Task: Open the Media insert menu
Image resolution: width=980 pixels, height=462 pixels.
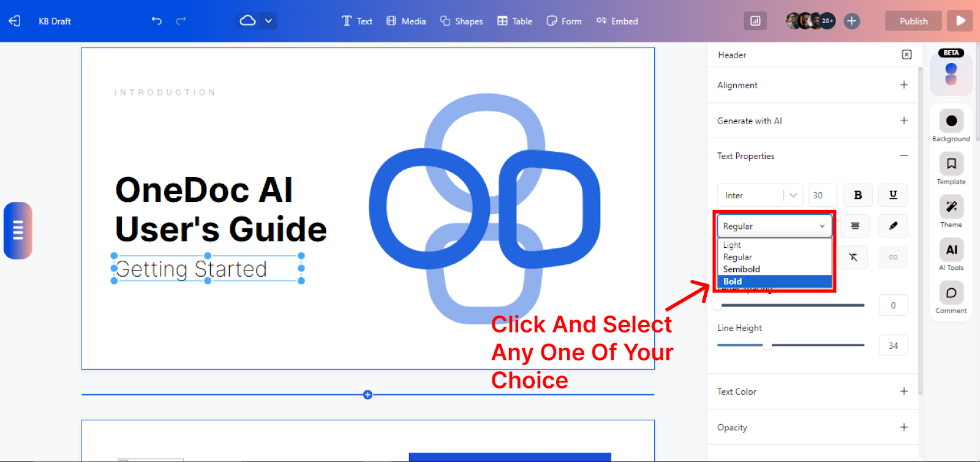Action: (406, 21)
